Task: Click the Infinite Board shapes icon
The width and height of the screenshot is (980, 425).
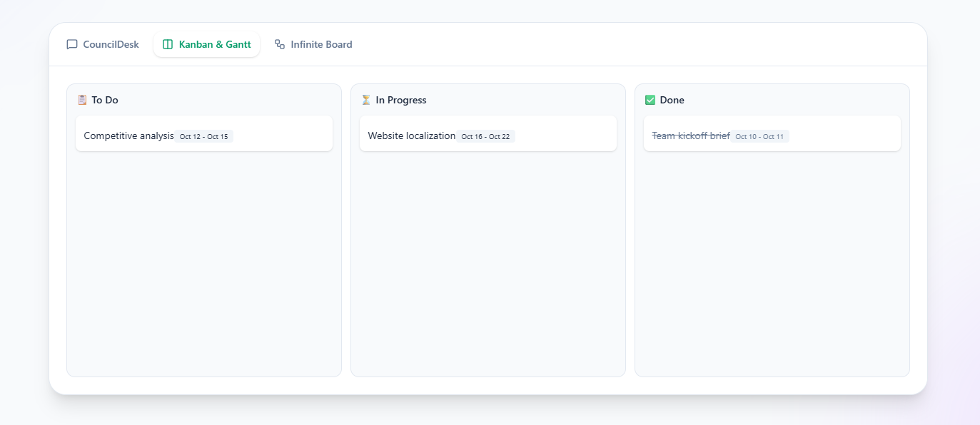Action: (x=280, y=44)
